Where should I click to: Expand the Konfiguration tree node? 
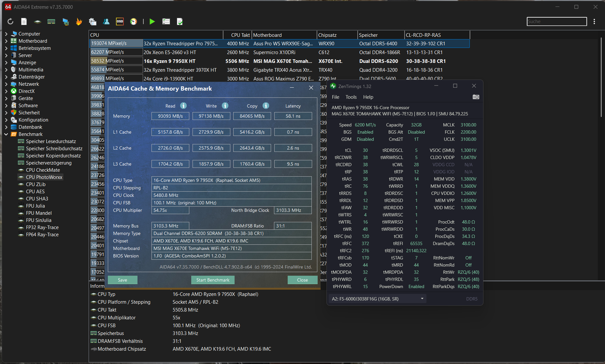click(6, 120)
